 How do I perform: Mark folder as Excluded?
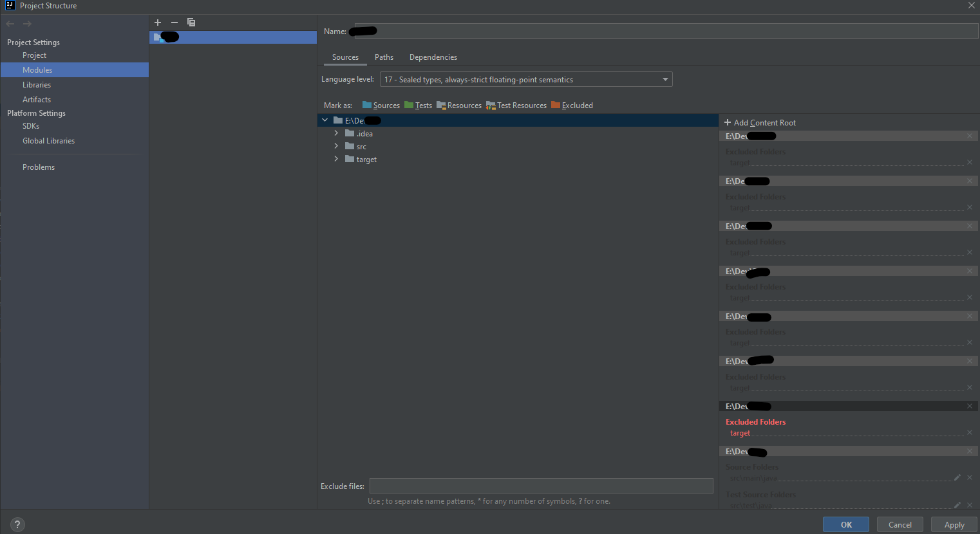(572, 106)
